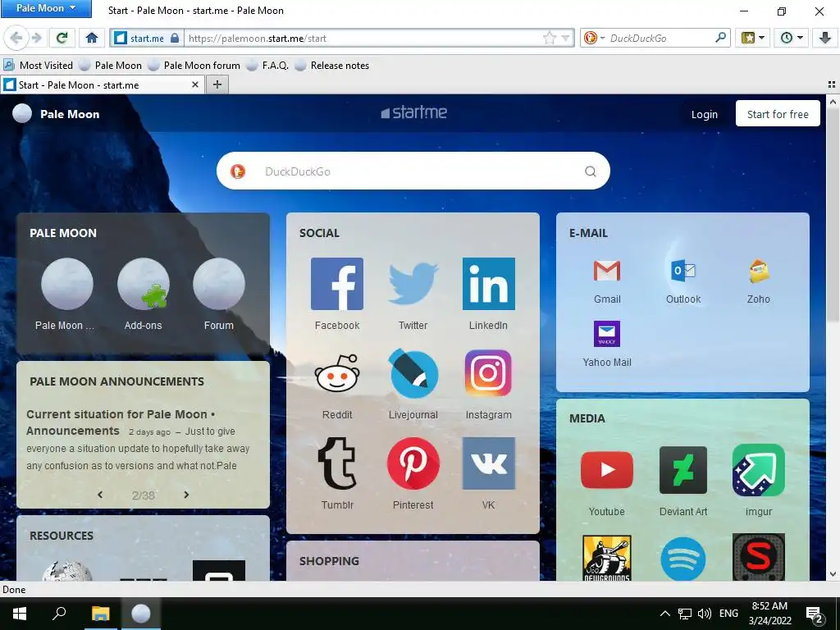Open the Pinterest icon

pos(413,463)
